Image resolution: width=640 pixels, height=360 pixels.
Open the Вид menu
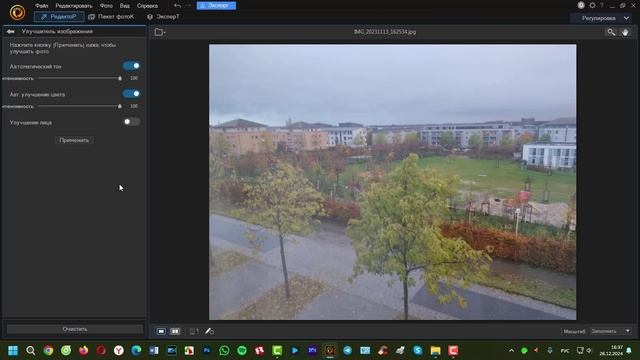click(125, 6)
